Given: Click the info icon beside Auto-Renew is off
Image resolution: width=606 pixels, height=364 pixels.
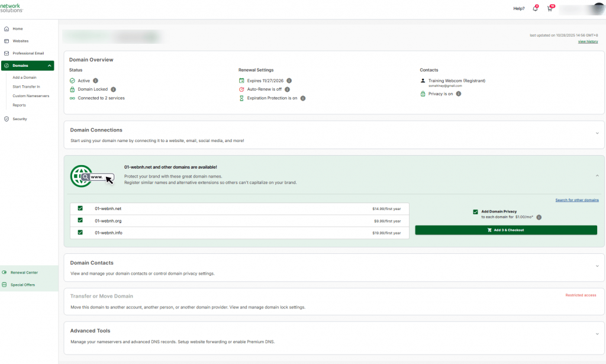Looking at the screenshot, I should click(x=286, y=89).
